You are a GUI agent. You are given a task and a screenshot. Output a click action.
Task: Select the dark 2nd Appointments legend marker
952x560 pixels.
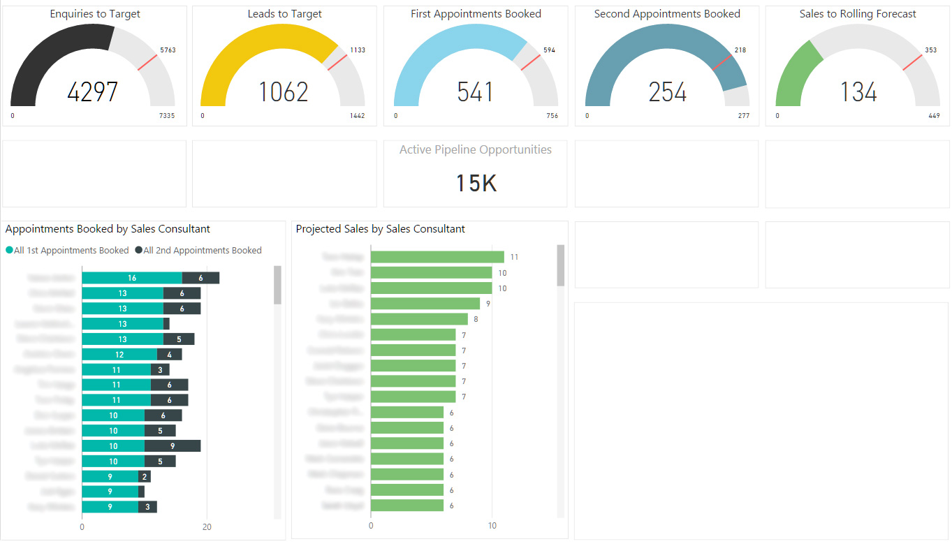tap(138, 250)
